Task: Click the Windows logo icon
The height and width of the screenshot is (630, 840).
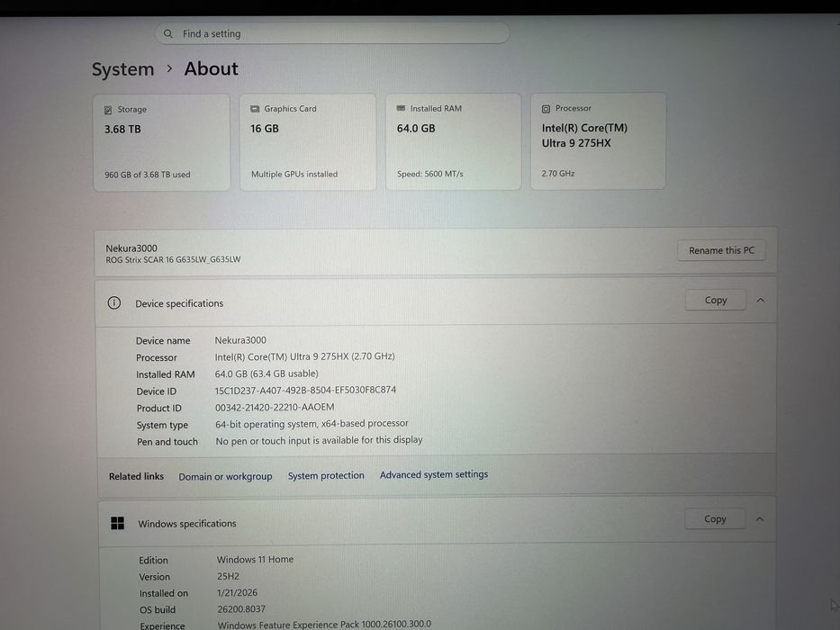Action: [117, 524]
